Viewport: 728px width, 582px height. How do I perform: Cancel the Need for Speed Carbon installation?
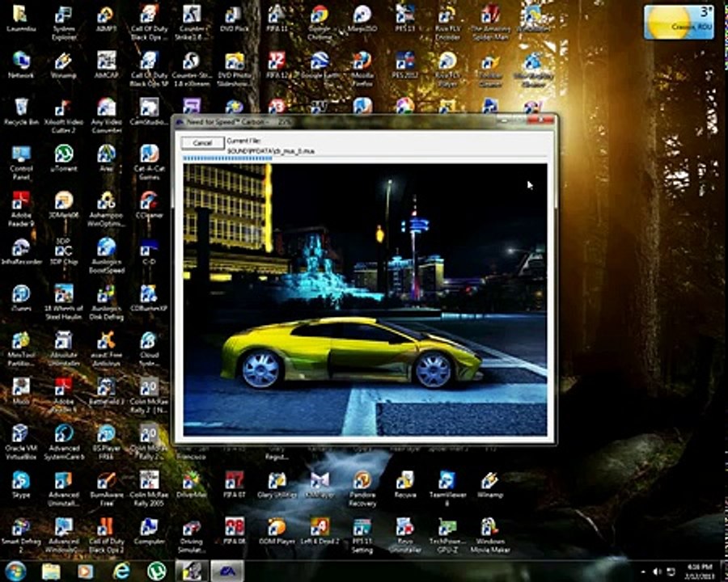pos(202,143)
